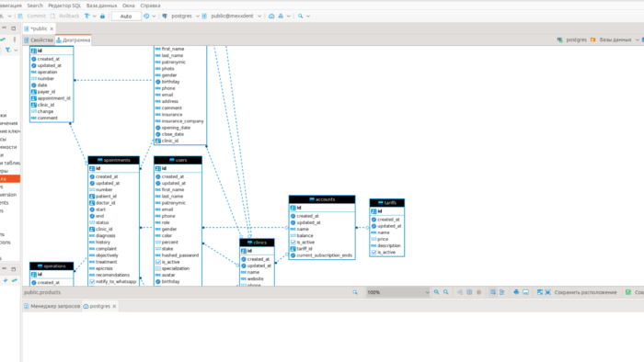Open the public@mexxdent schema selector
The height and width of the screenshot is (362, 644).
coord(232,16)
